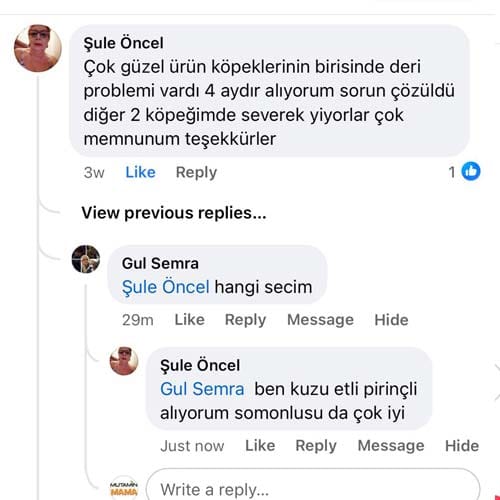Reply to the 3w comment
The width and height of the screenshot is (500, 500).
point(196,173)
